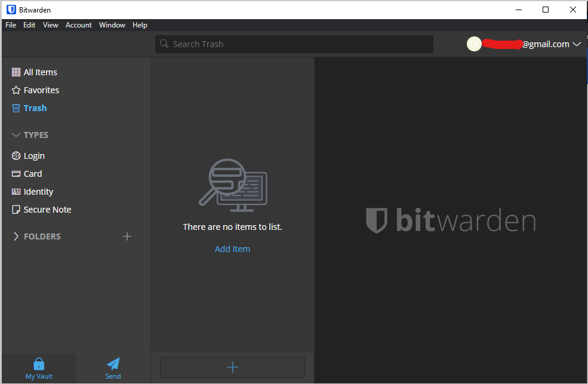The height and width of the screenshot is (384, 588).
Task: Click the TYPES section heading
Action: pyautogui.click(x=36, y=135)
